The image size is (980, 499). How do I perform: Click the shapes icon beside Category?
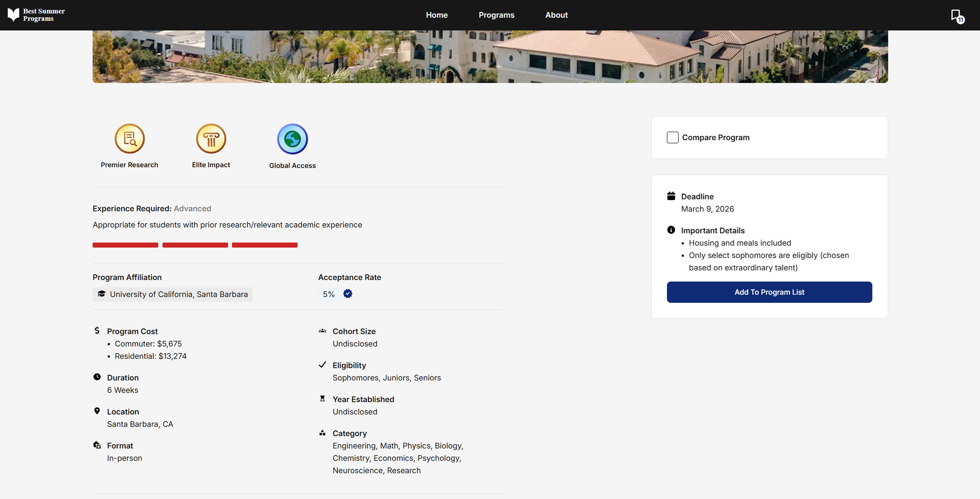coord(323,433)
